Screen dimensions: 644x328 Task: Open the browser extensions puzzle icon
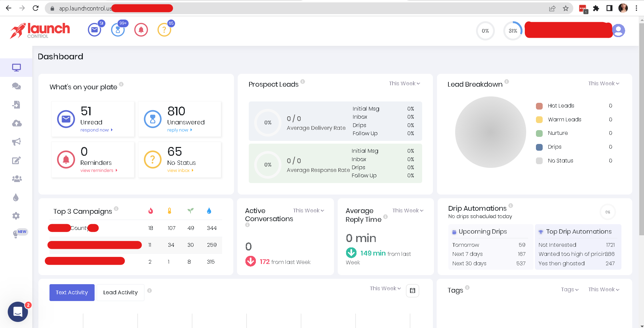click(x=596, y=8)
